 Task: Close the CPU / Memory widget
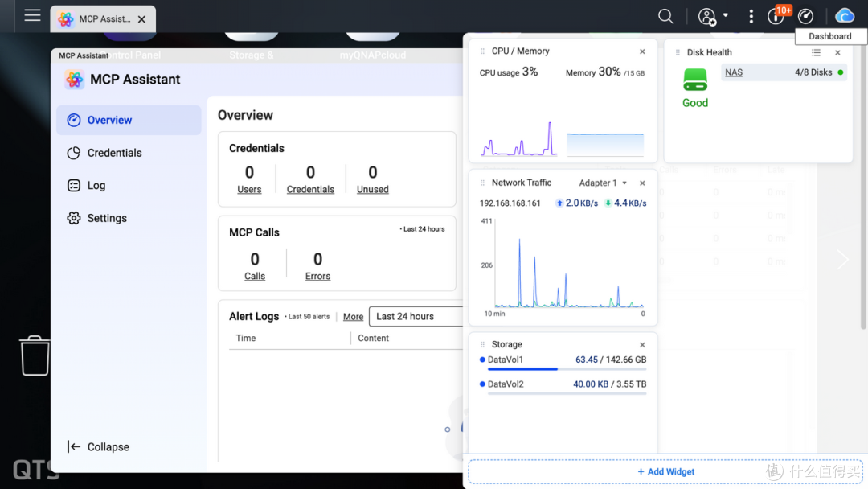[642, 51]
